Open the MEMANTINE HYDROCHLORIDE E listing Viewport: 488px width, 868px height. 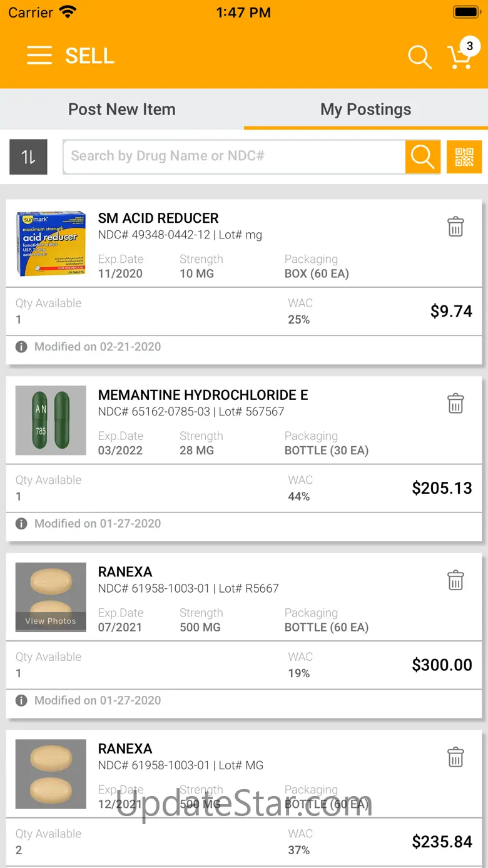pyautogui.click(x=203, y=396)
